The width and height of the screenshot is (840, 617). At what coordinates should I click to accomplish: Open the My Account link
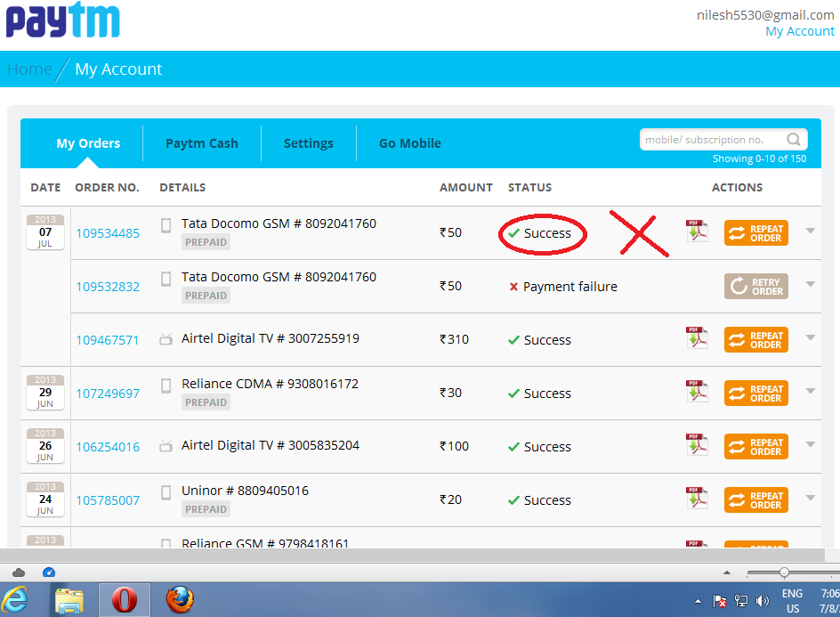point(799,31)
